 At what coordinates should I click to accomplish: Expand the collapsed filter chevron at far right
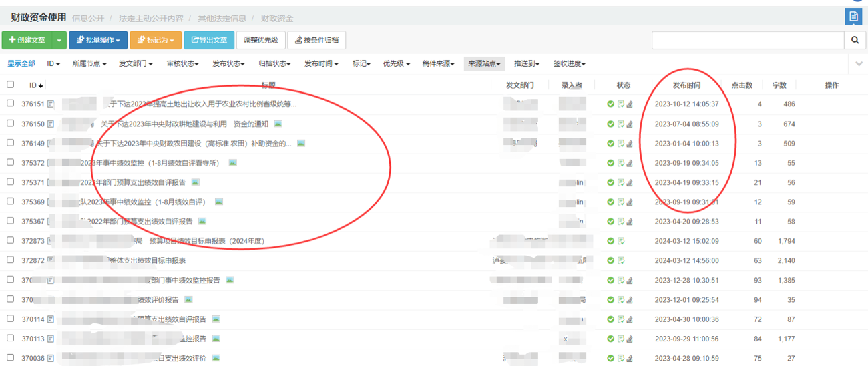point(859,64)
